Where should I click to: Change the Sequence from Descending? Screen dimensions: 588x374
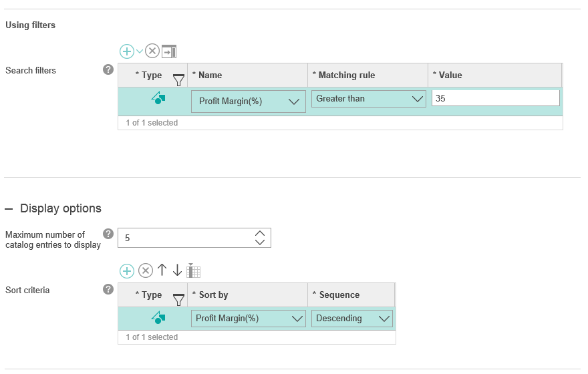click(x=352, y=319)
